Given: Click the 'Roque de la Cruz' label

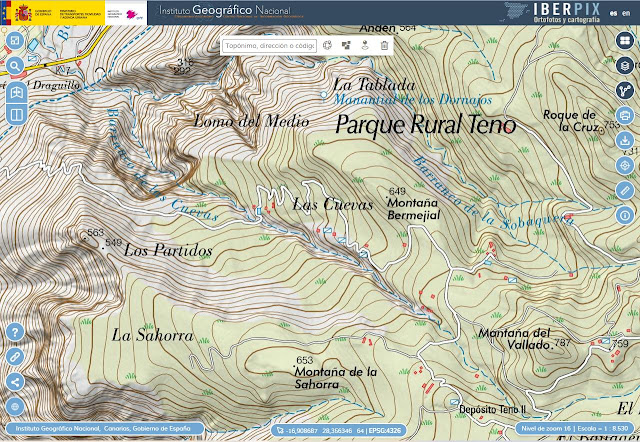Looking at the screenshot, I should [x=570, y=121].
